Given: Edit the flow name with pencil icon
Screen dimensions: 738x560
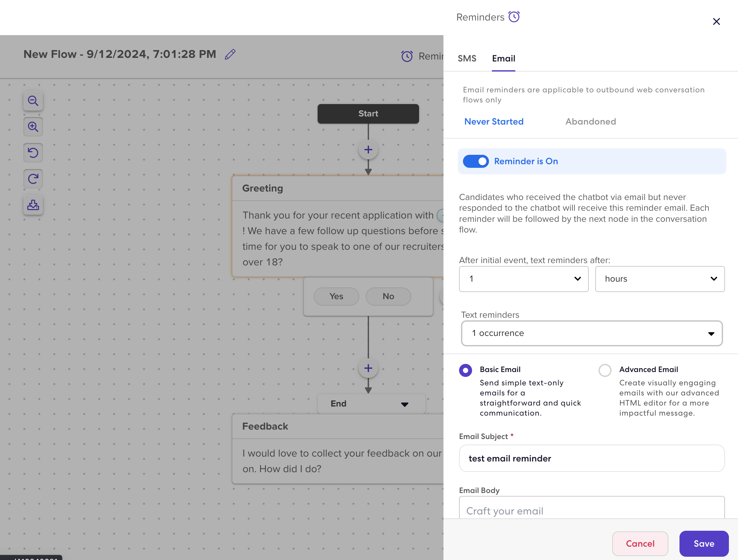Looking at the screenshot, I should coord(230,54).
